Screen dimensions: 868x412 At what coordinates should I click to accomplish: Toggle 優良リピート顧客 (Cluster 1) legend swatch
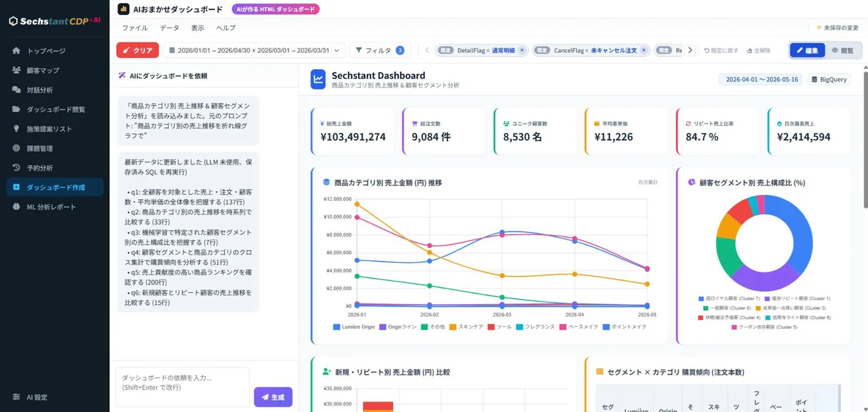click(x=768, y=298)
